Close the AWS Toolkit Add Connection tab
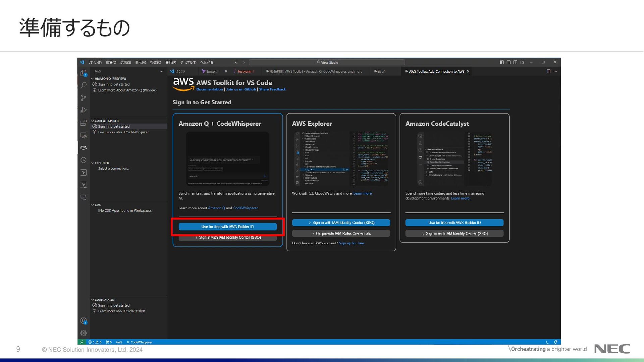644x362 pixels. click(x=468, y=71)
